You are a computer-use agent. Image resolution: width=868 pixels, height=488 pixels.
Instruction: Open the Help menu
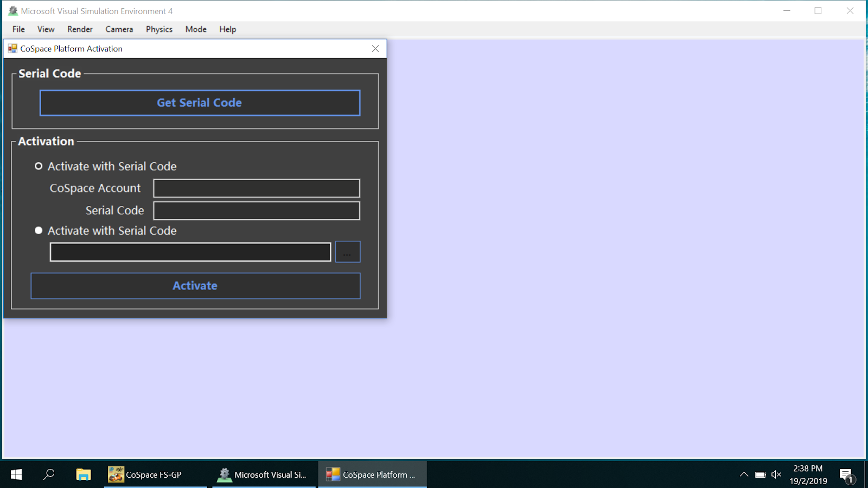227,29
